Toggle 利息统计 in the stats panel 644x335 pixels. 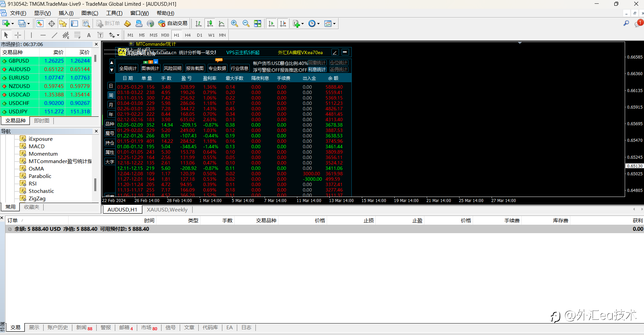tap(317, 69)
